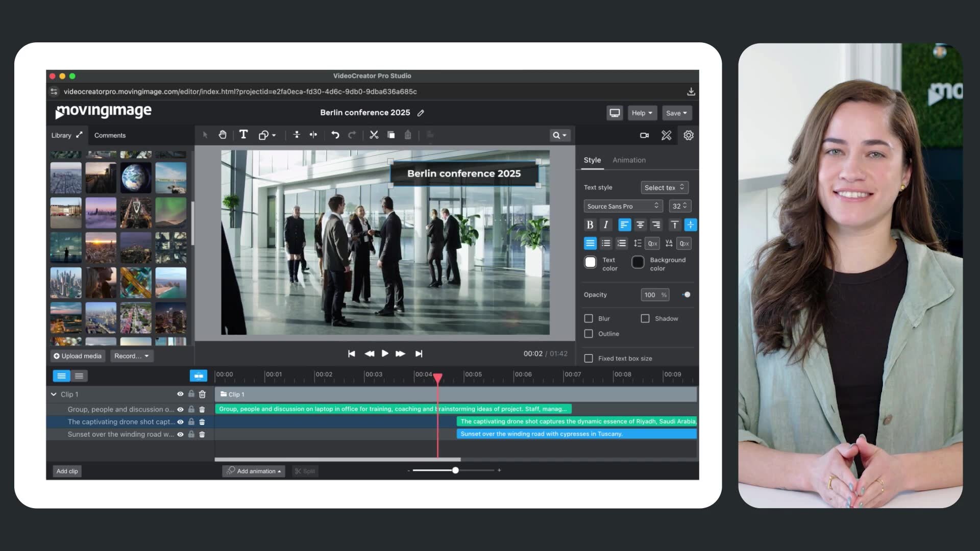Screen dimensions: 980x551
Task: Play the video preview
Action: [385, 354]
